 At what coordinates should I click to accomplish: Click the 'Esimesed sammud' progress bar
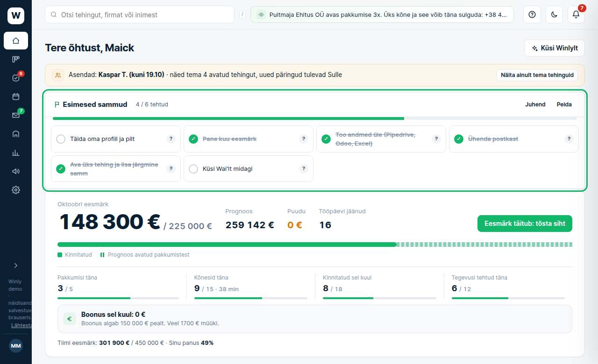tap(315, 119)
